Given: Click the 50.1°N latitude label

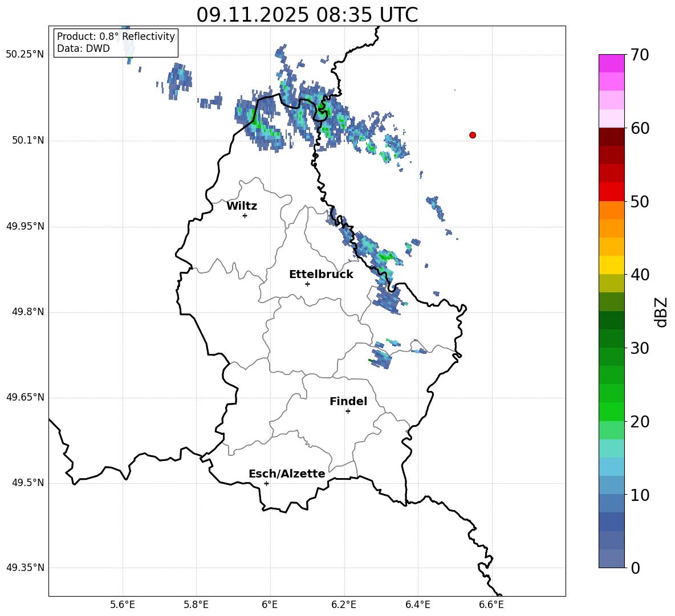Looking at the screenshot, I should coord(28,140).
